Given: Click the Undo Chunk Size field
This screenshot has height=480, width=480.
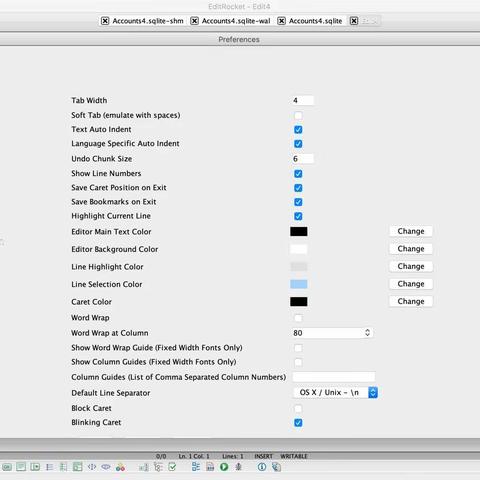Looking at the screenshot, I should pyautogui.click(x=303, y=159).
